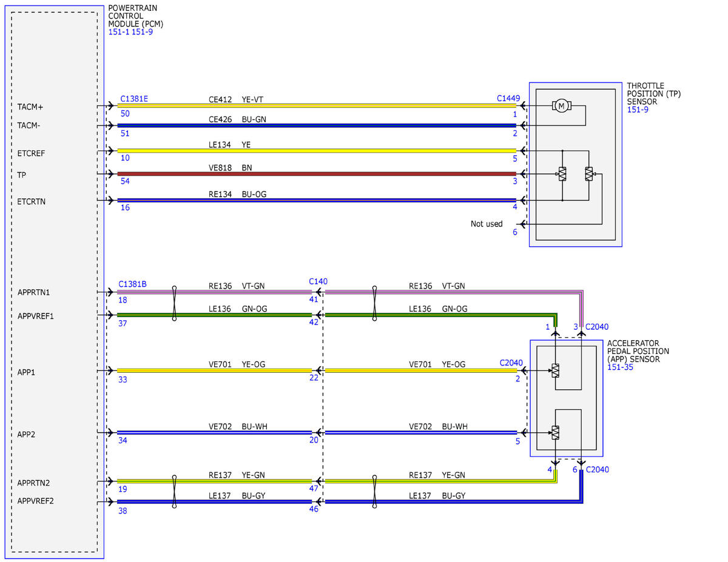Viewport: 728px width, 562px height.
Task: Open the 151-9 reference under Throttle Position Sensor
Action: click(x=638, y=110)
